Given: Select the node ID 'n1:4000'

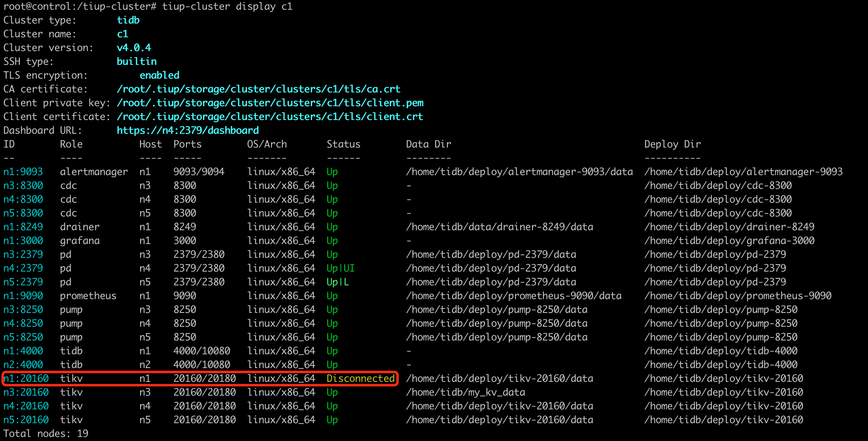Looking at the screenshot, I should 23,351.
